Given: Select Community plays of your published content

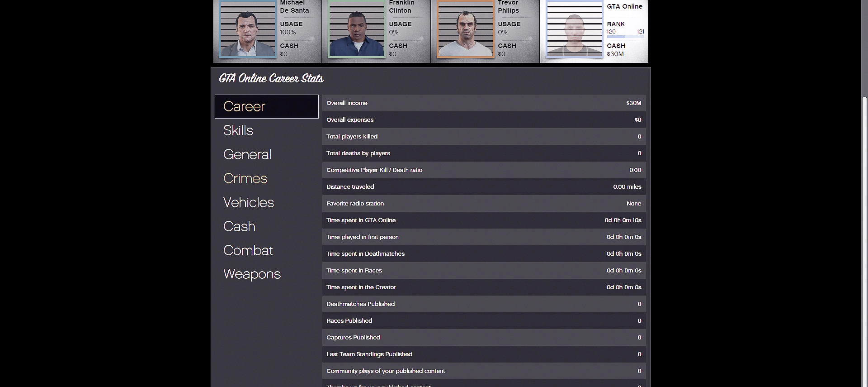Looking at the screenshot, I should [x=484, y=371].
